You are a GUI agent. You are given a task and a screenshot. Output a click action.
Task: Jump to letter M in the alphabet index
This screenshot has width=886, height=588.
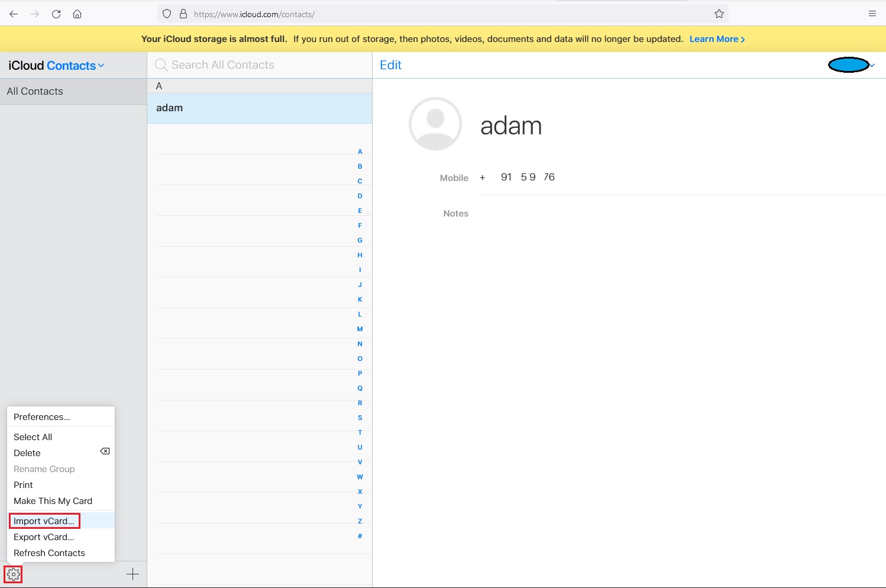360,329
